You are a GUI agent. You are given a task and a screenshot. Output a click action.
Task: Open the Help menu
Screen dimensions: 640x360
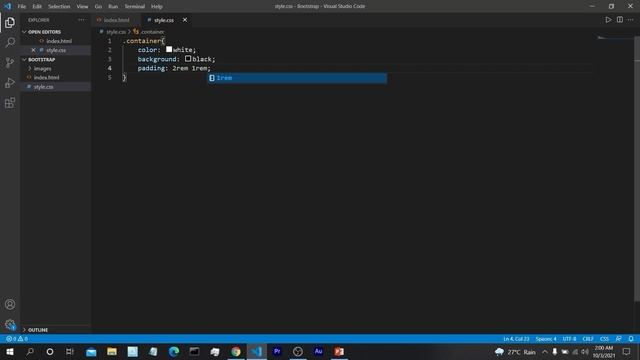(x=157, y=6)
